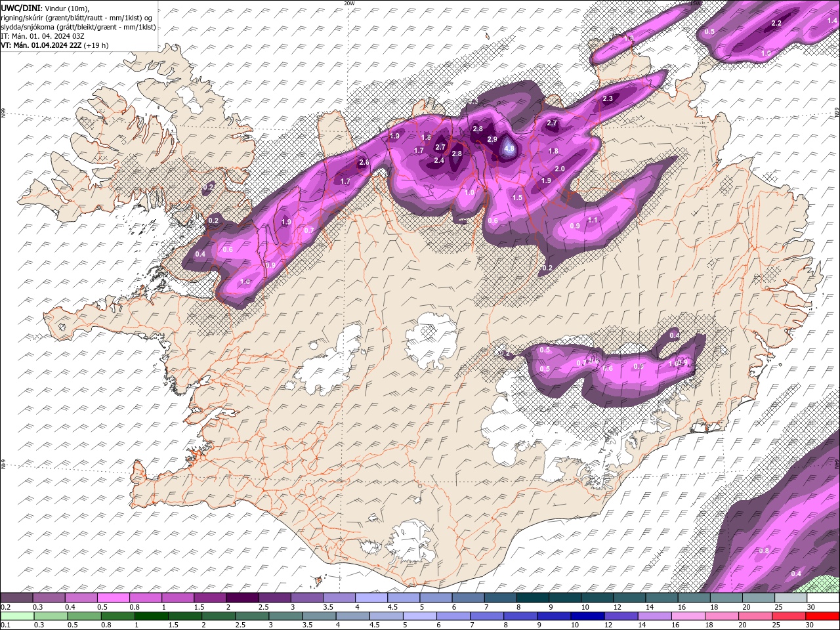This screenshot has height=630, width=840.
Task: Click the 2.2 value in the top-right corner
Action: (776, 23)
